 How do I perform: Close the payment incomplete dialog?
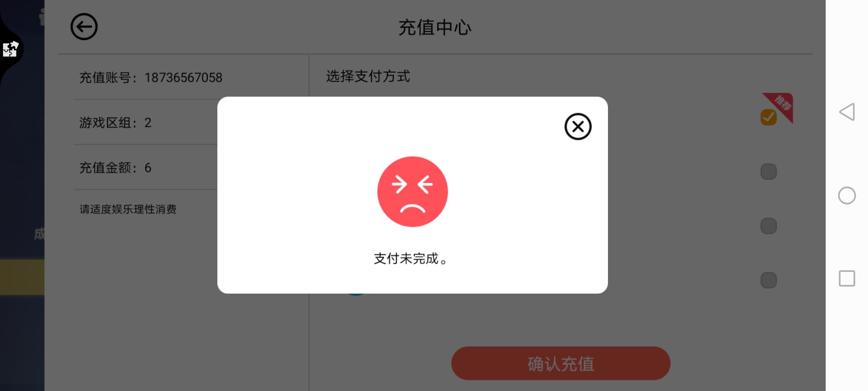578,126
